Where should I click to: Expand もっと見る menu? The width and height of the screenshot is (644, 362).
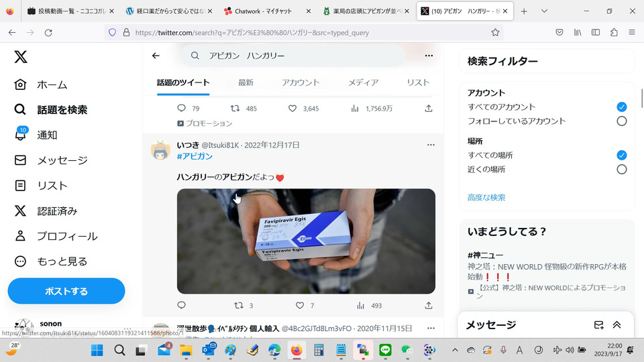click(51, 261)
